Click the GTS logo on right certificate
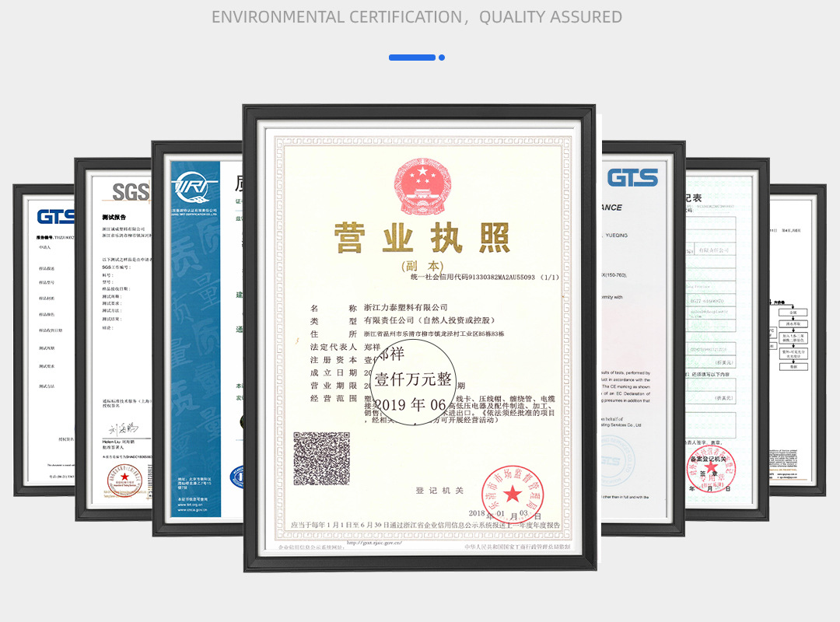 (632, 177)
